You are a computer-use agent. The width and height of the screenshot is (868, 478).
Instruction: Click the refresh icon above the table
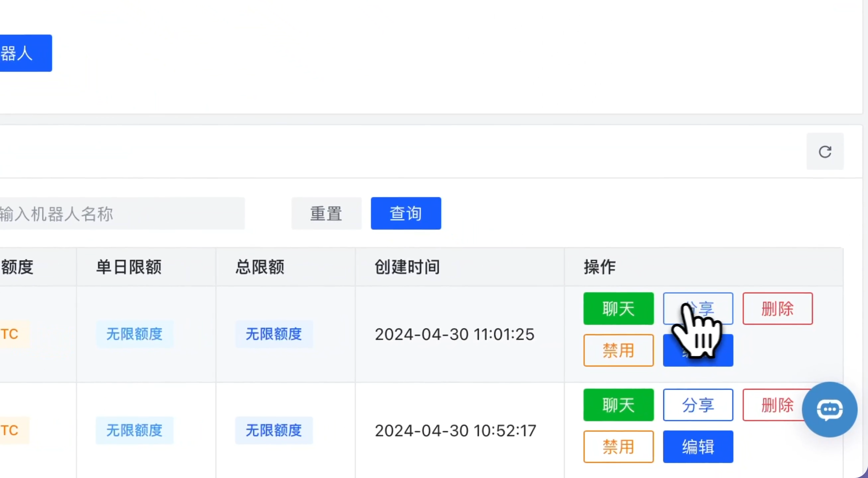pyautogui.click(x=825, y=152)
